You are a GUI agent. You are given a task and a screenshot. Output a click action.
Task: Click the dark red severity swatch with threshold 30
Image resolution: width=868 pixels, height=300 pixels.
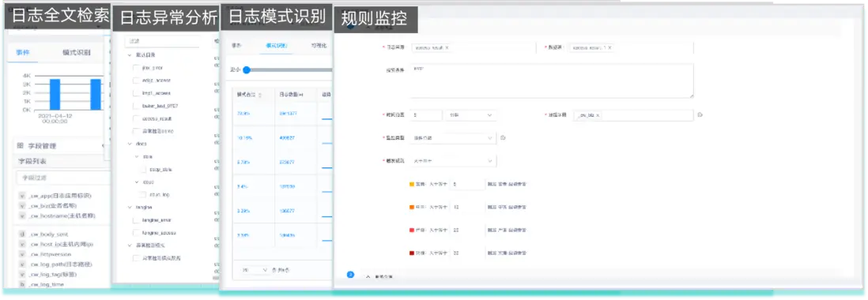coord(411,253)
